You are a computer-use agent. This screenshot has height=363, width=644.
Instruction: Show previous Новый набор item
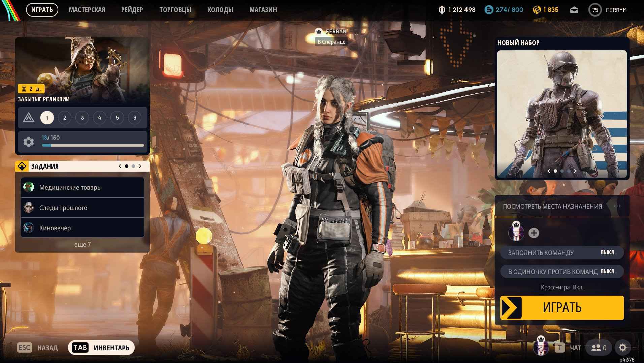(549, 171)
